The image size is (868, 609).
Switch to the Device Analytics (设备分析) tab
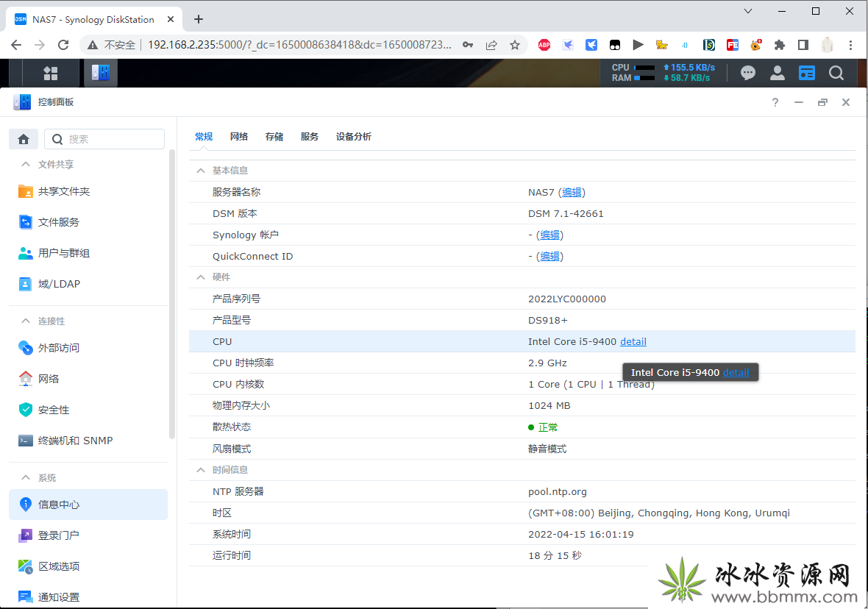pyautogui.click(x=354, y=137)
